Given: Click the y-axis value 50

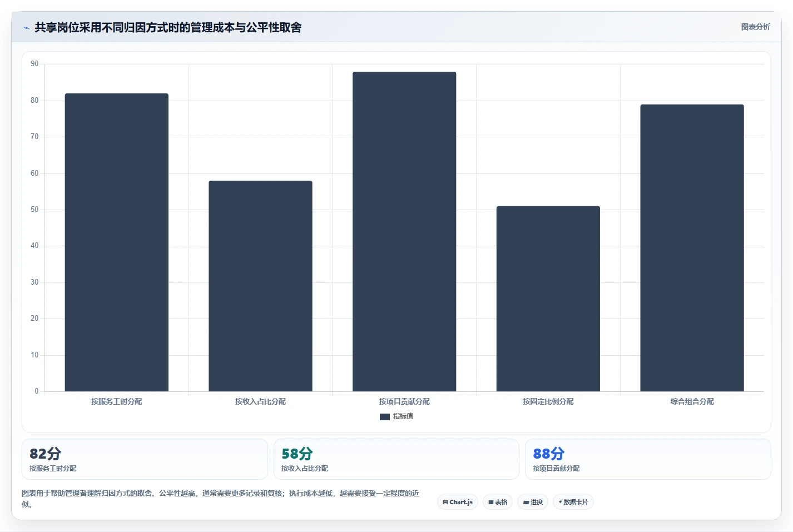Looking at the screenshot, I should pos(34,210).
